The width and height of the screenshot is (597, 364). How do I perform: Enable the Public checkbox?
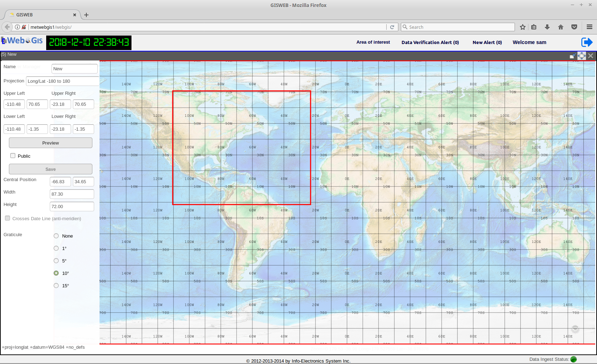point(13,156)
